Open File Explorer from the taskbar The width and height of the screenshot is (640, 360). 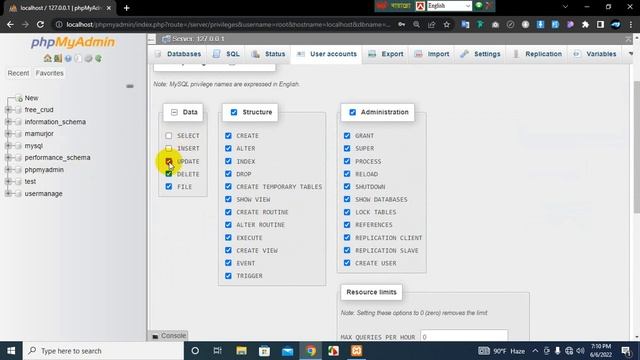tap(241, 351)
